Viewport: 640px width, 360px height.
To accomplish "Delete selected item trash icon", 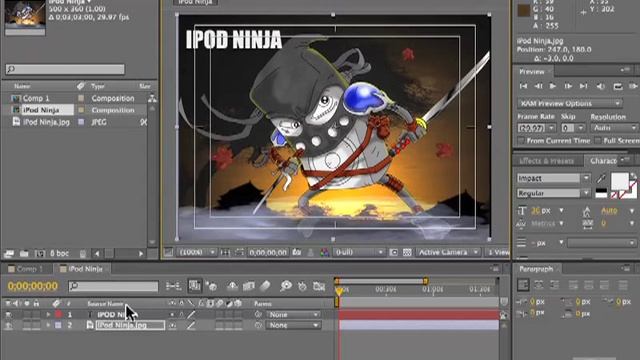I will [83, 254].
